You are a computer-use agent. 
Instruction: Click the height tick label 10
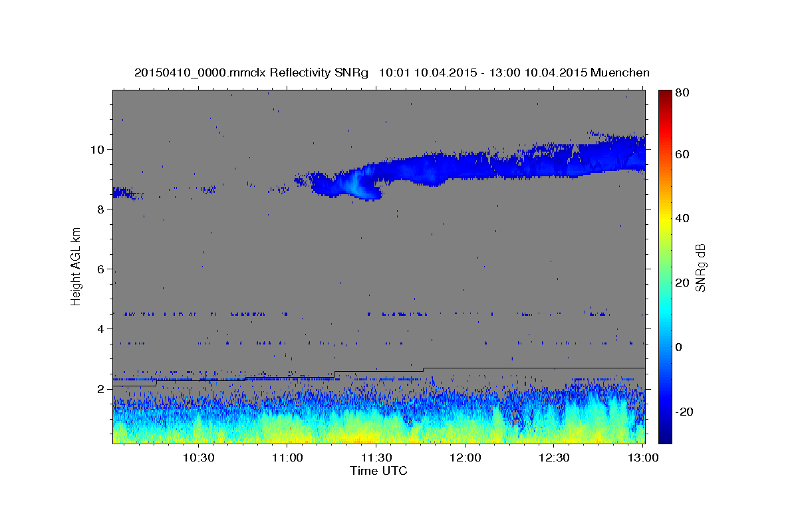99,149
